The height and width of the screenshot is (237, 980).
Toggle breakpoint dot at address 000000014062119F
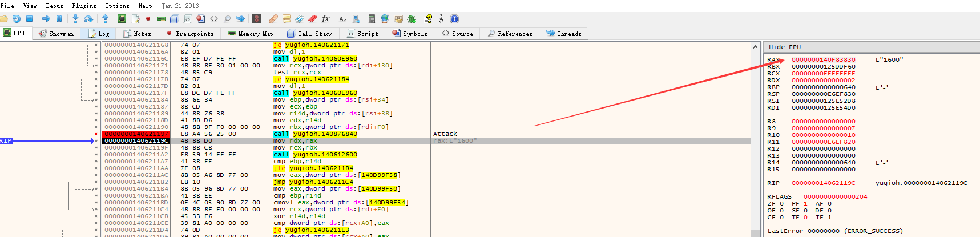(96, 147)
